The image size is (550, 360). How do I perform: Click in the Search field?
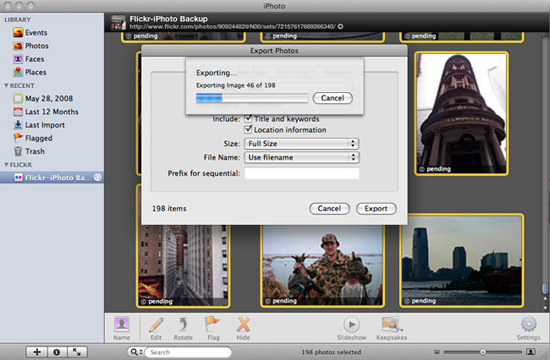click(188, 352)
